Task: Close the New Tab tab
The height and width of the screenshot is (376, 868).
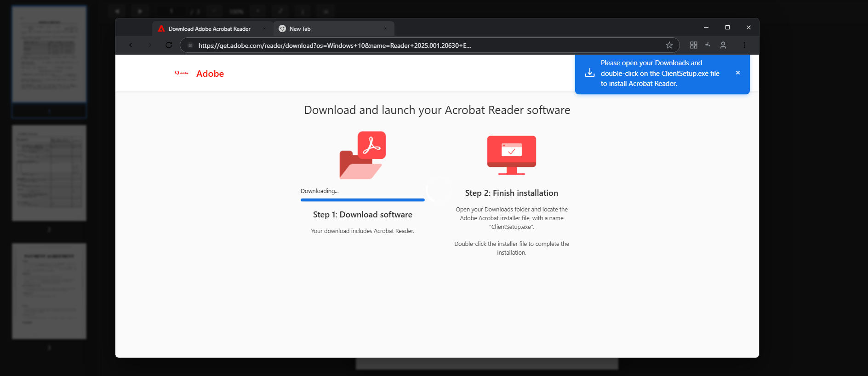Action: pyautogui.click(x=385, y=28)
